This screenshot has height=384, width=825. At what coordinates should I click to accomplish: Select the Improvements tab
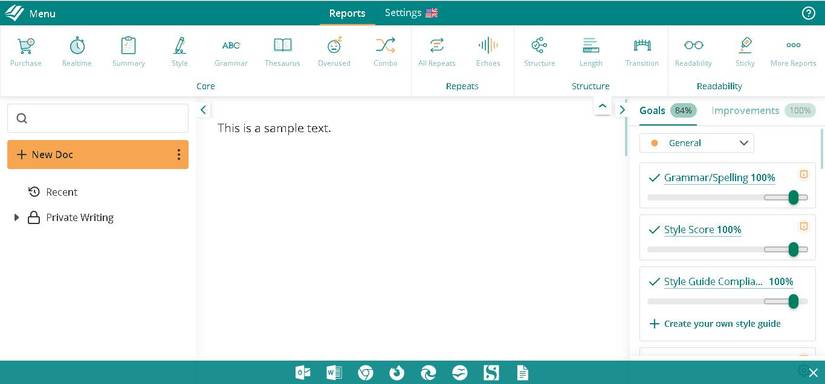point(763,111)
